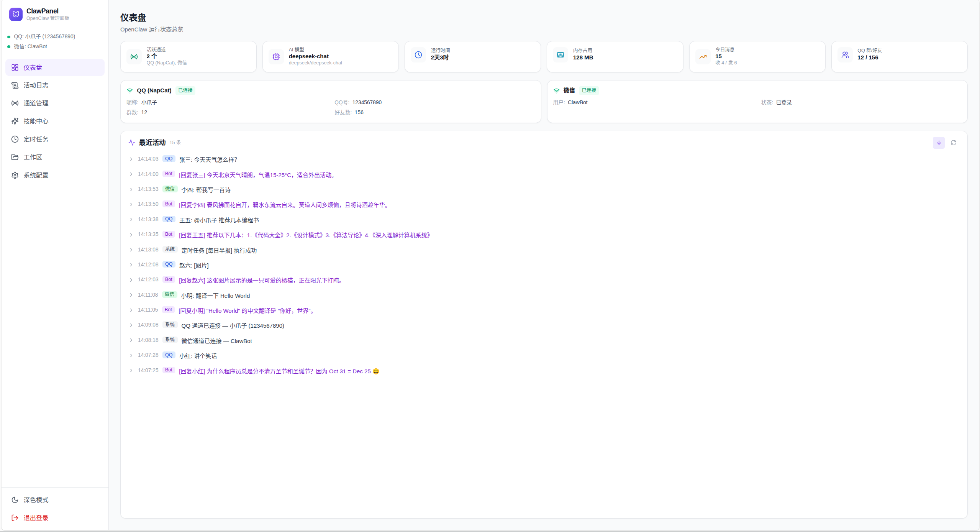Click the QQ groups/friends people icon
980x532 pixels.
(x=845, y=55)
